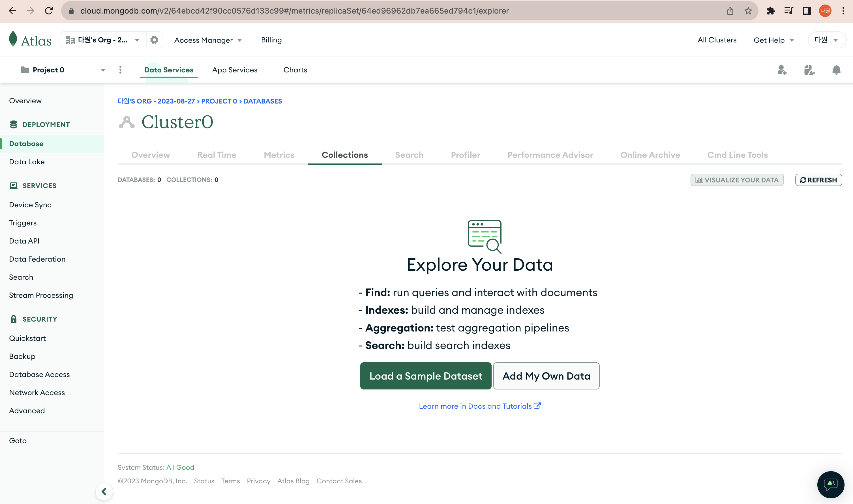853x504 pixels.
Task: Select the Collections tab
Action: pos(345,155)
